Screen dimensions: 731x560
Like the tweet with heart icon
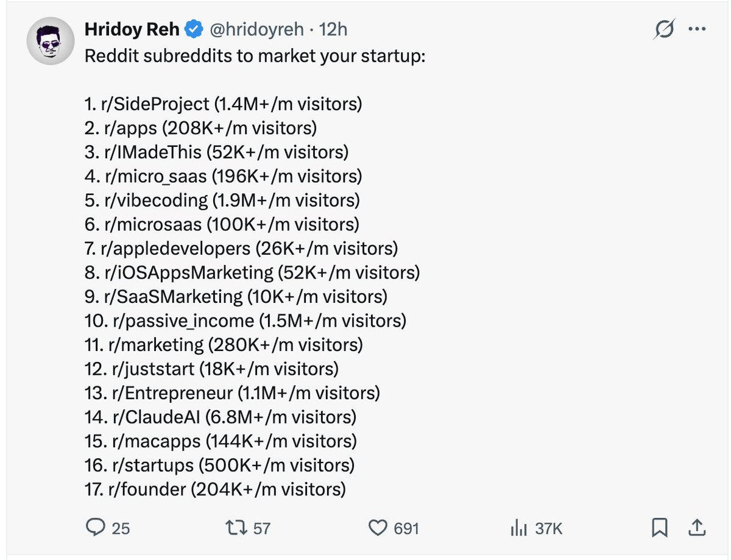click(x=379, y=527)
